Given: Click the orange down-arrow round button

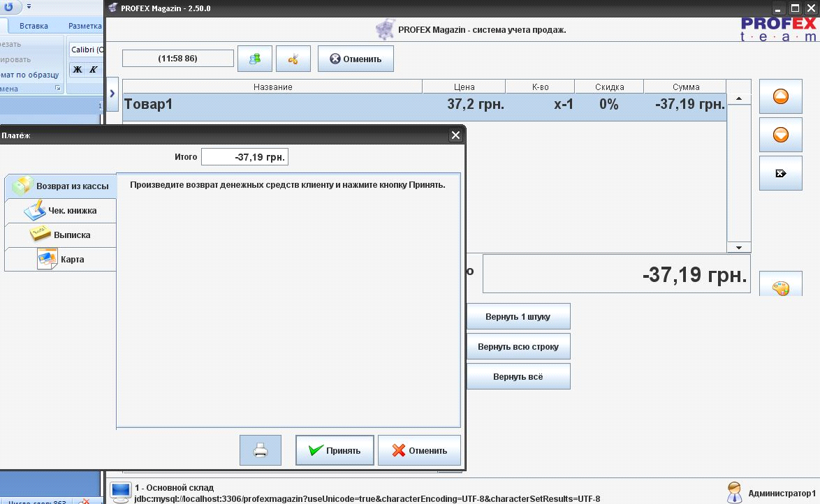Looking at the screenshot, I should coord(780,135).
